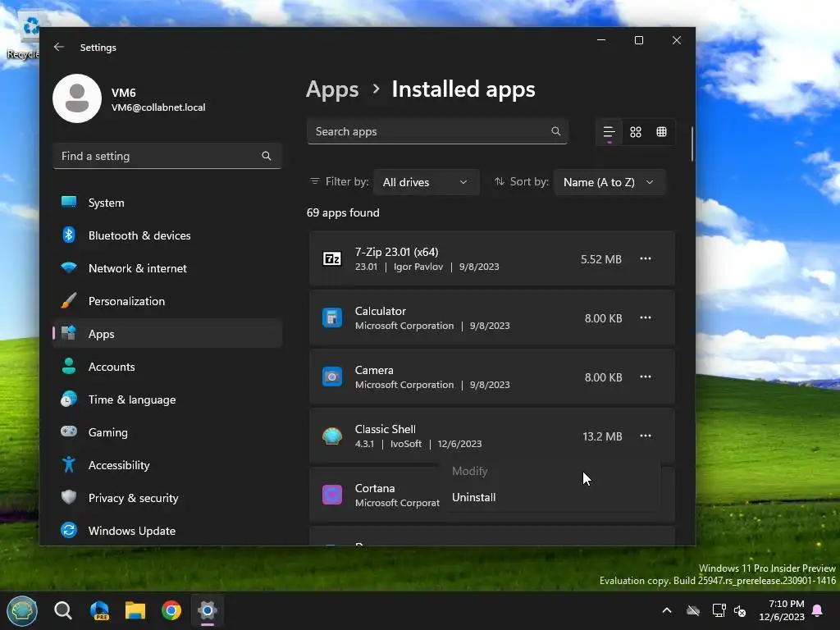The image size is (840, 630).
Task: Click the Classic Shell entry name
Action: pos(386,429)
